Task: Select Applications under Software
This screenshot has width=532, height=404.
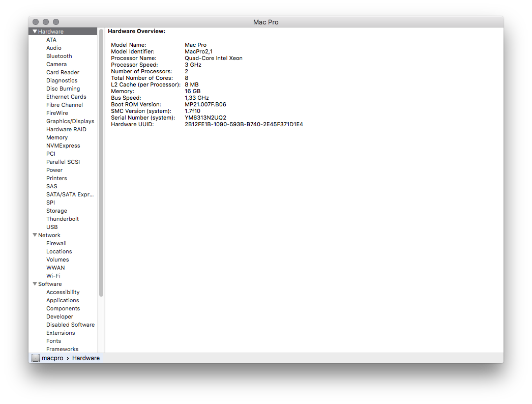Action: [x=63, y=300]
